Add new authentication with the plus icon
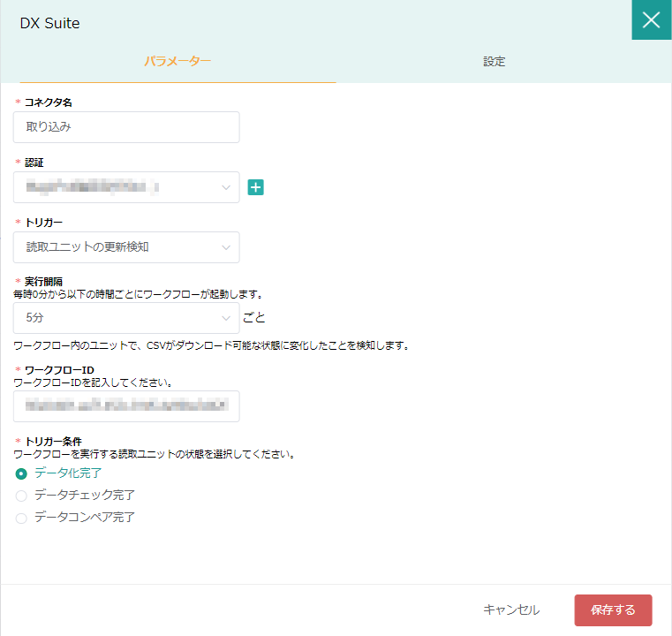This screenshot has height=636, width=672. [x=256, y=187]
